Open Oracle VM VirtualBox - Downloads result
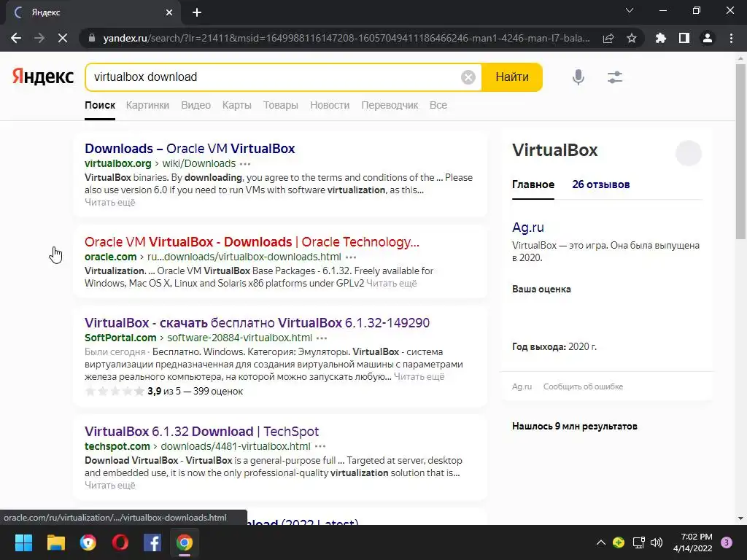The image size is (747, 560). [x=252, y=242]
